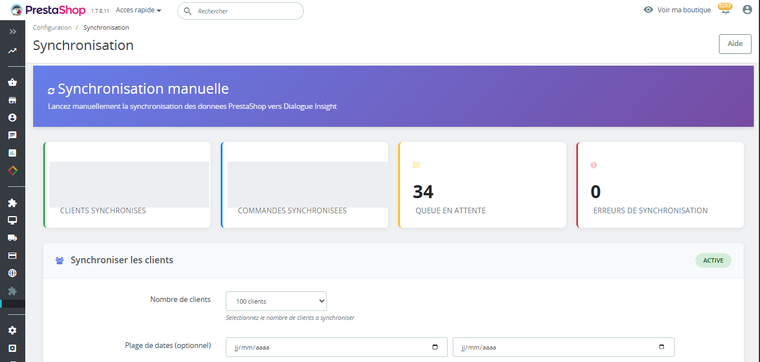Open the stats chart icon in sidebar
Screen dimensions: 760x362
pyautogui.click(x=13, y=153)
